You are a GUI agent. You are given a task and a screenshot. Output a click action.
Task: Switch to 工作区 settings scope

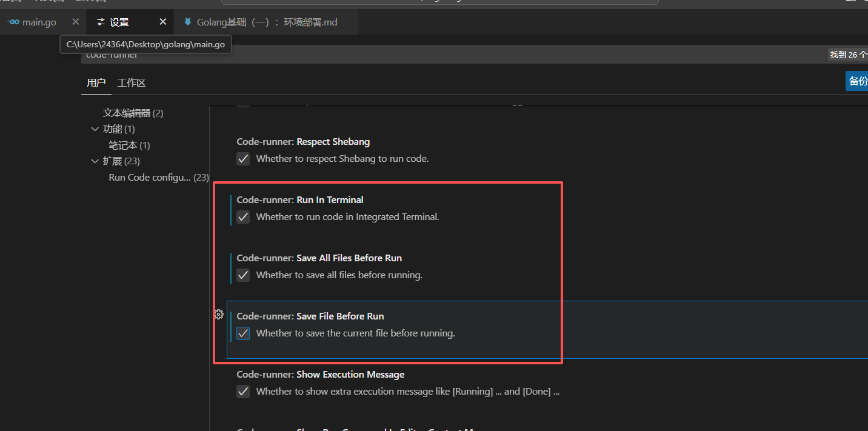[x=132, y=83]
